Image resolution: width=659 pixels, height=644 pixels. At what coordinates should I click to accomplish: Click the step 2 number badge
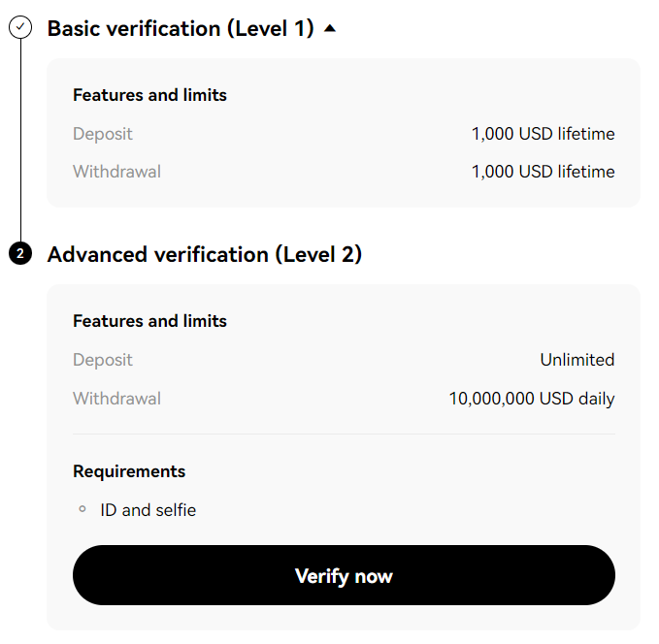pos(20,253)
